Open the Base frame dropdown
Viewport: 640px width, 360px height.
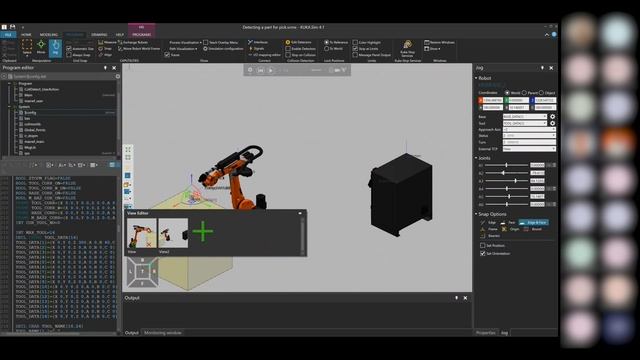(525, 117)
